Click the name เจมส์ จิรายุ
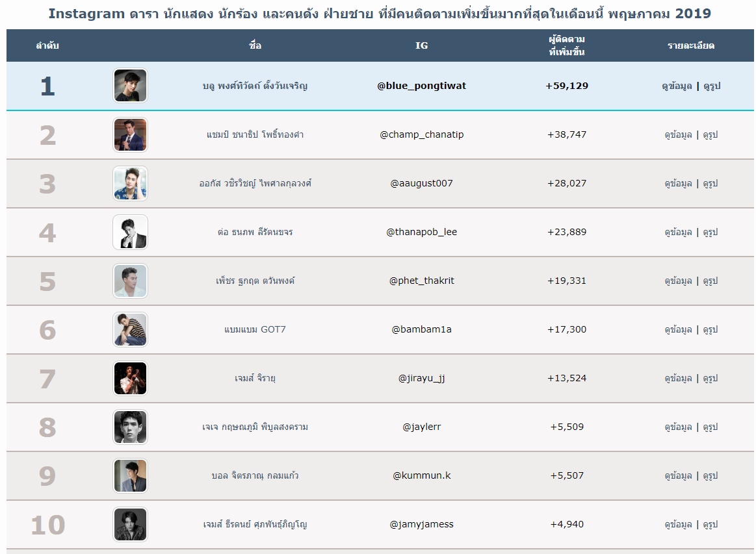 point(255,378)
